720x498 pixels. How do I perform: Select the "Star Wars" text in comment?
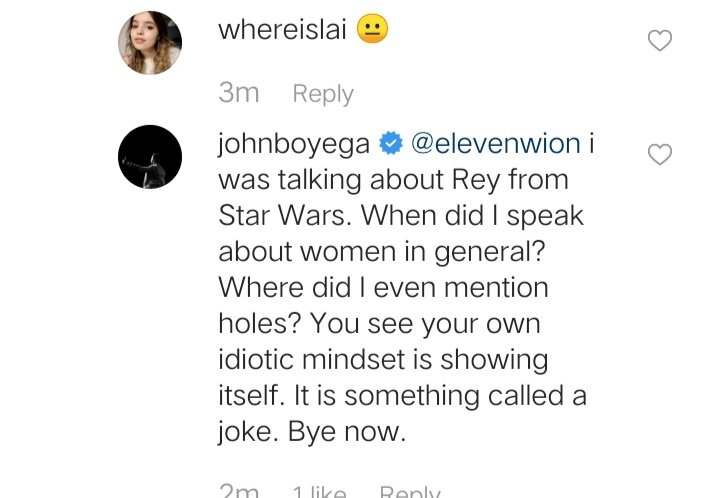281,215
